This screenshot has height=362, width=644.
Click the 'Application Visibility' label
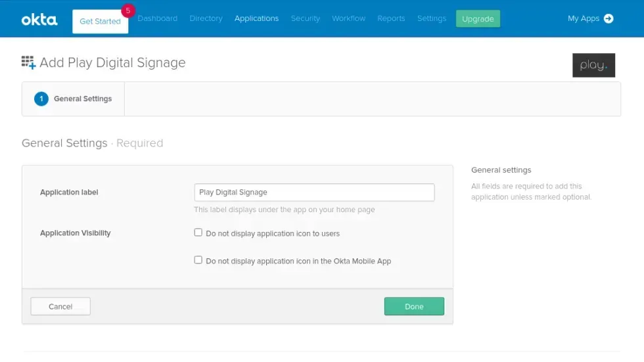(x=75, y=233)
